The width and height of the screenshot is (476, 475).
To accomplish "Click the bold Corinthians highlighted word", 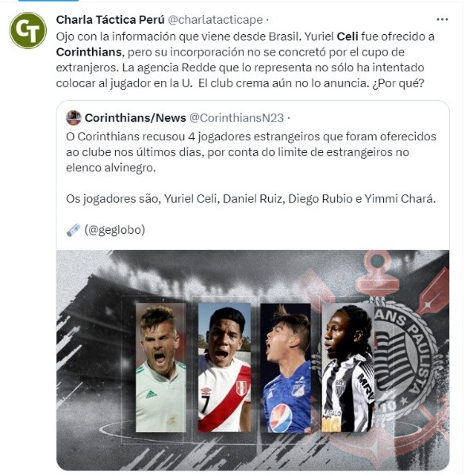I will (x=89, y=52).
